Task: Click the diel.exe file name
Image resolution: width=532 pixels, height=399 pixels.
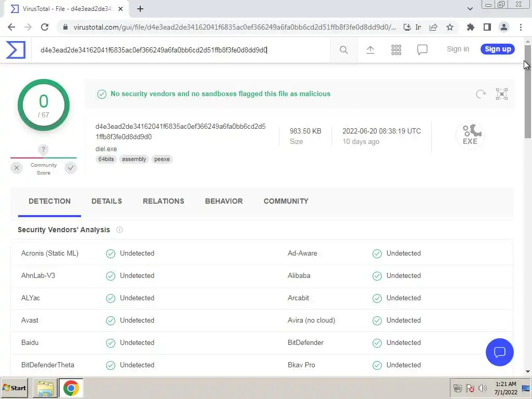Action: (106, 149)
